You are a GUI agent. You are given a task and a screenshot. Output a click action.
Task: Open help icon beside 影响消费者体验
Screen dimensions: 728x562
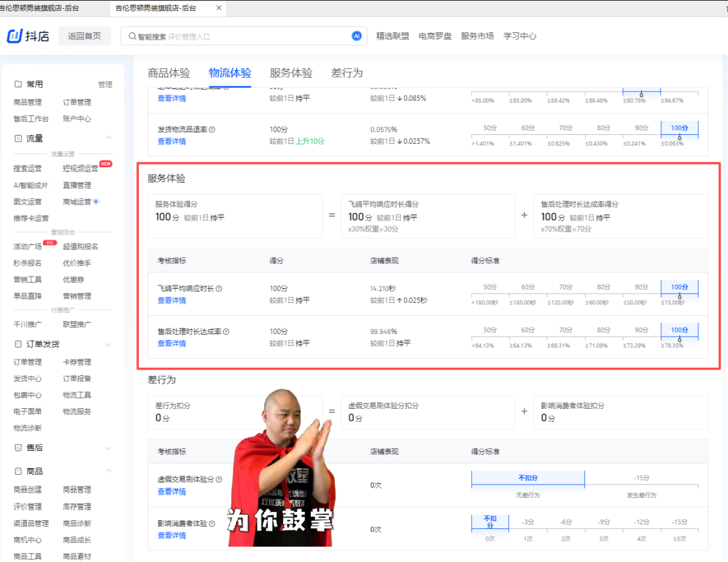coord(212,524)
